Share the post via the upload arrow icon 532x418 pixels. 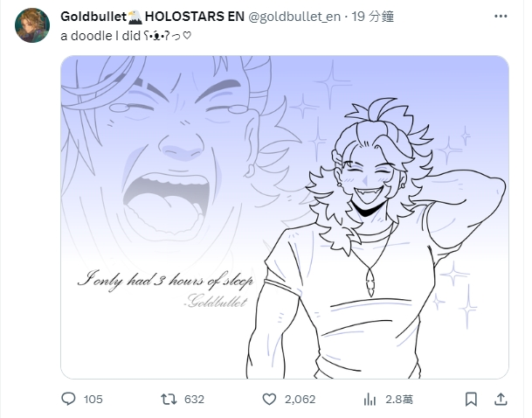click(x=501, y=400)
